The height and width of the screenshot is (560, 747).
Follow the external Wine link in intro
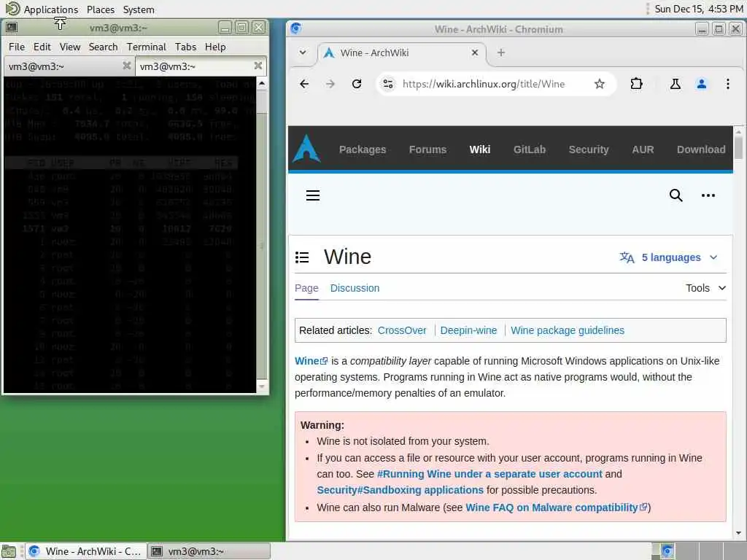point(311,361)
